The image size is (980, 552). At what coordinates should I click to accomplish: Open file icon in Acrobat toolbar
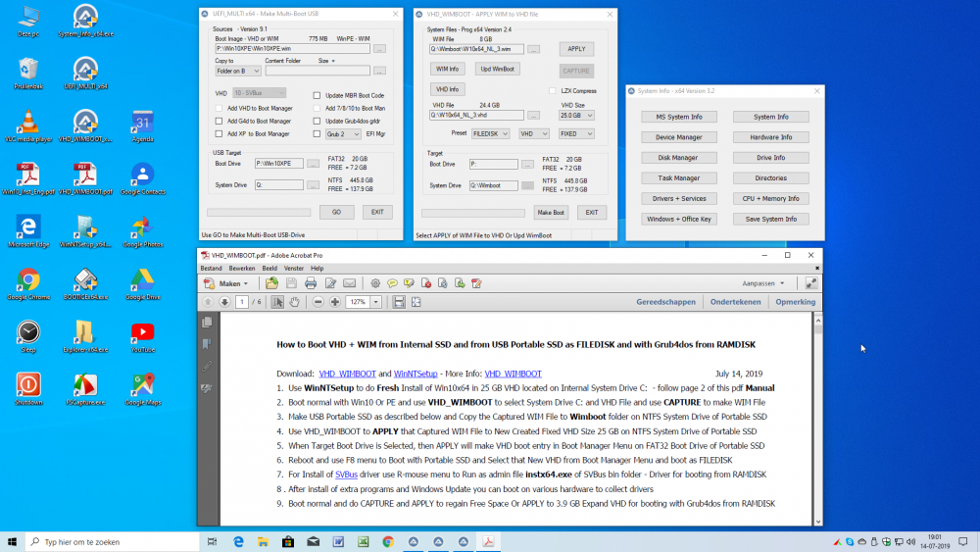[271, 283]
